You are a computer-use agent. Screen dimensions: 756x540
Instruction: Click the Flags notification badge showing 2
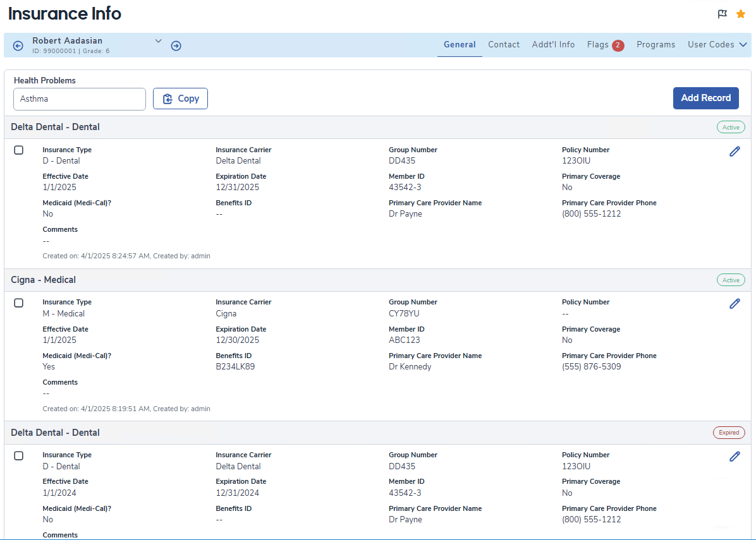(618, 45)
